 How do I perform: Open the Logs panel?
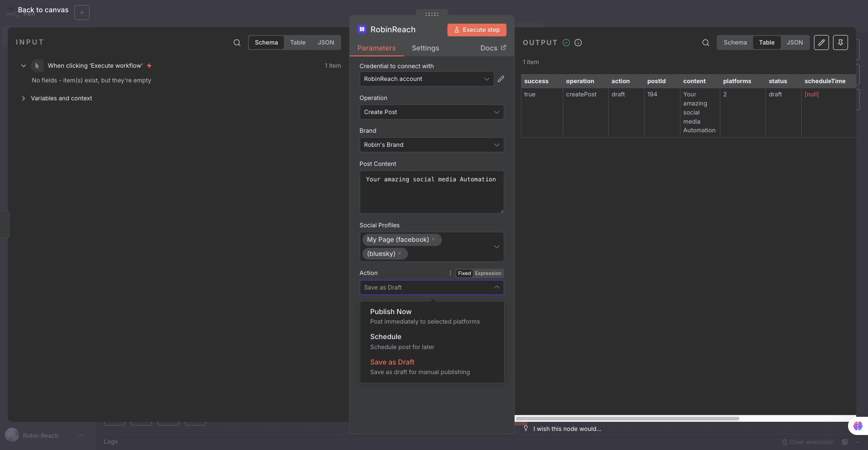110,441
